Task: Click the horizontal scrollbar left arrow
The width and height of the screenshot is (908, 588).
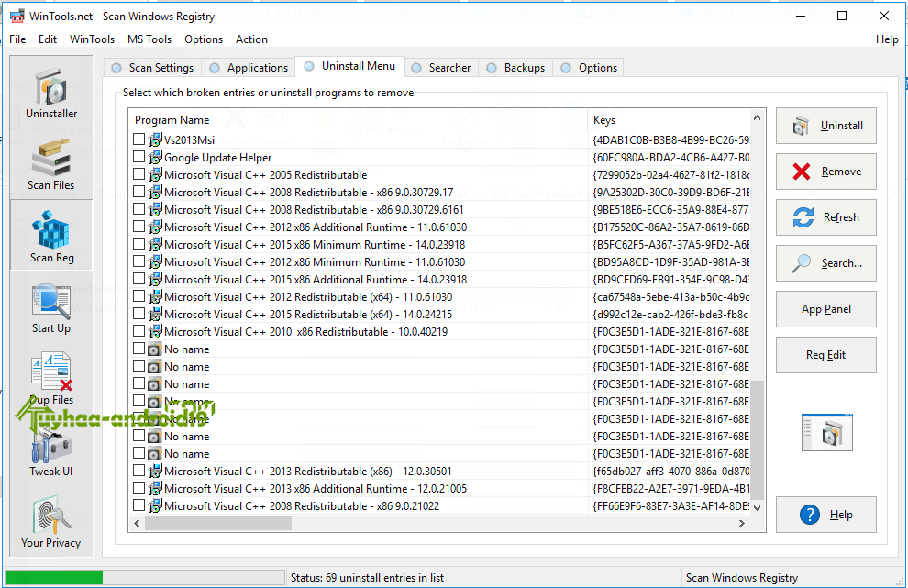Action: point(137,523)
